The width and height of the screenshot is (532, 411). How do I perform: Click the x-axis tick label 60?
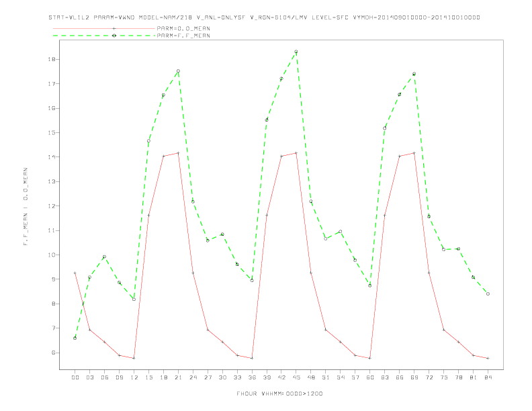pos(370,377)
